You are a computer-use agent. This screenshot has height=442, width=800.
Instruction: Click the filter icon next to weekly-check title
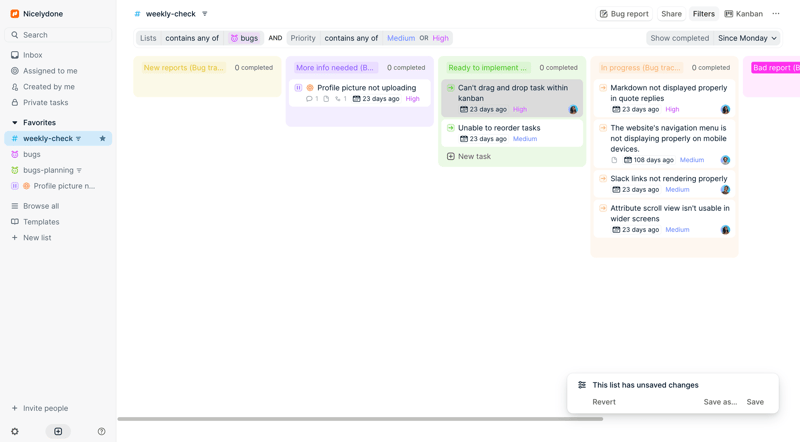click(205, 14)
